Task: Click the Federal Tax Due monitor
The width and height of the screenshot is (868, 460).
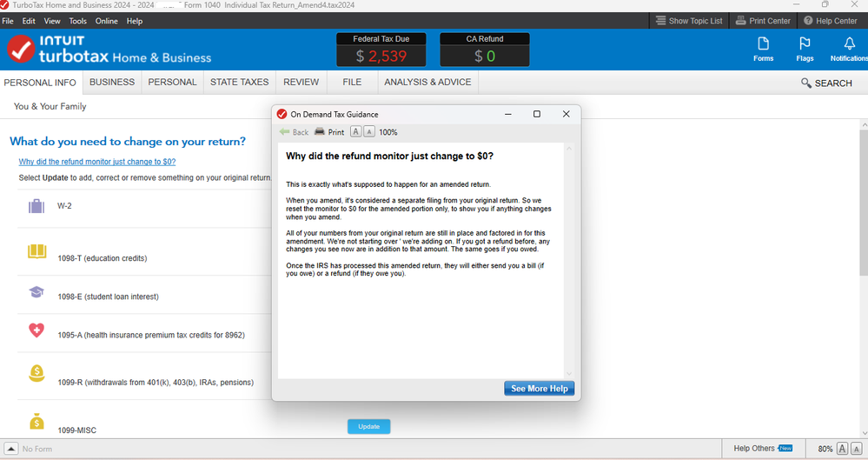Action: tap(381, 50)
